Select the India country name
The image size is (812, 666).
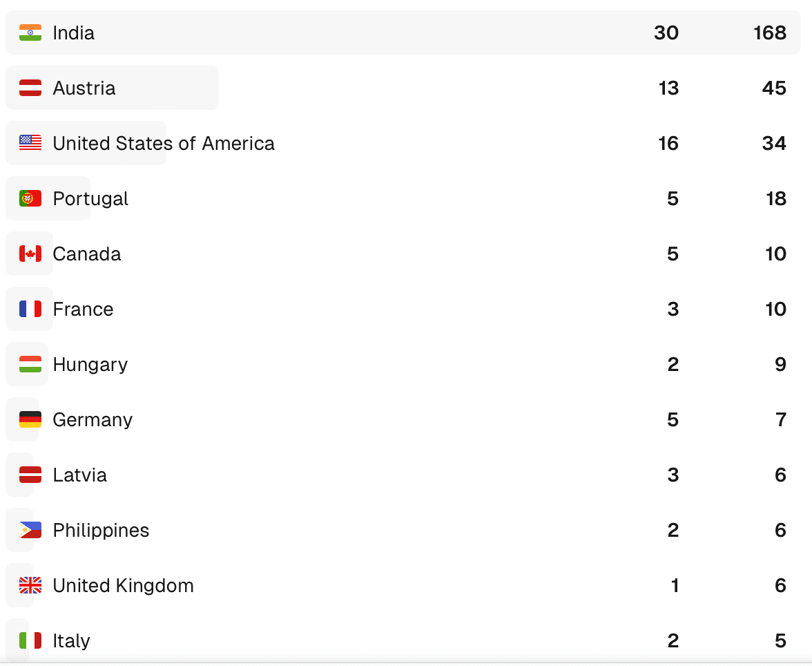[x=74, y=32]
